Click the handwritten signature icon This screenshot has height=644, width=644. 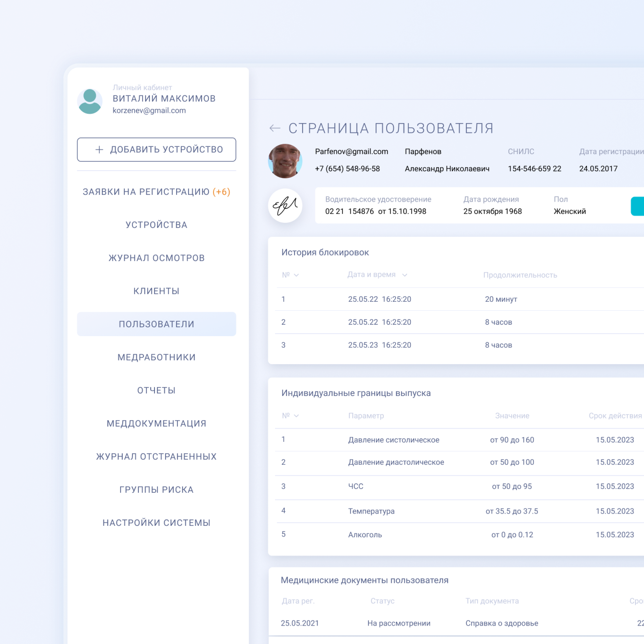pos(285,206)
